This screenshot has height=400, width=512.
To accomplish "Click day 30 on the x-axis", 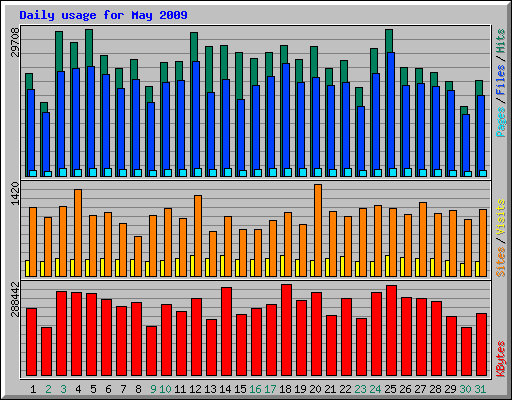I will click(x=465, y=389).
